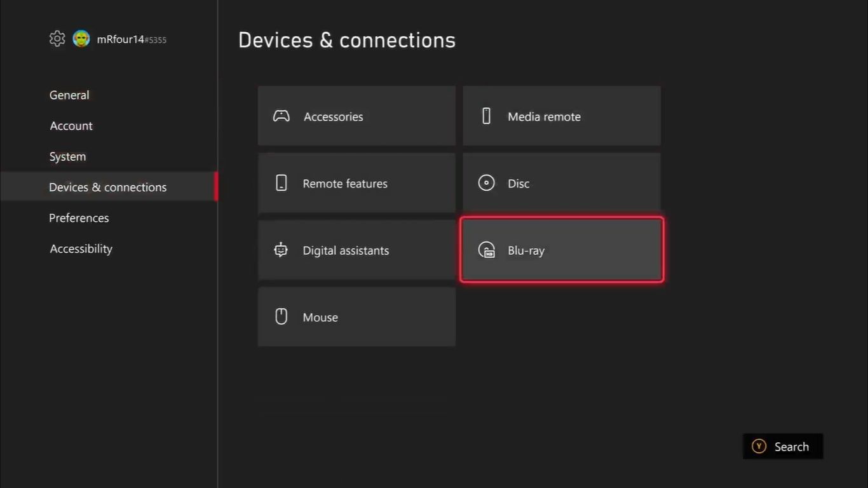Click the Y button icon beside Search
This screenshot has width=868, height=488.
coord(759,447)
